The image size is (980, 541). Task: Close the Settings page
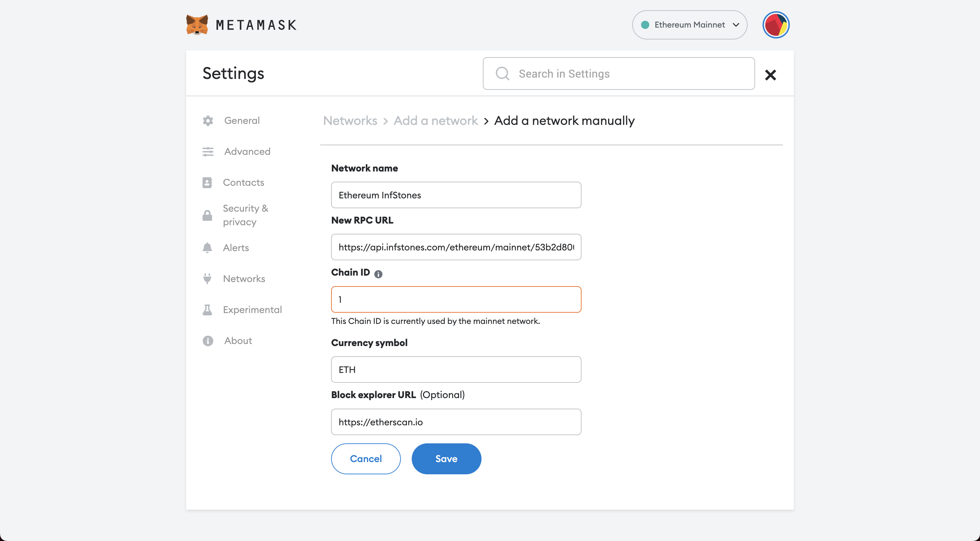(x=770, y=75)
